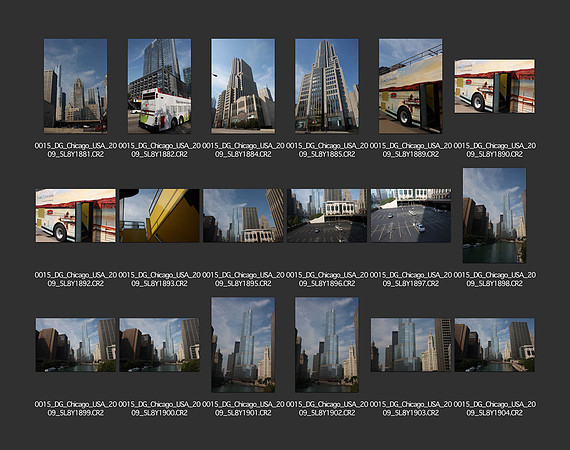
Task: Choose the 5L8Y1900.CR2 river thumbnail
Action: 159,345
